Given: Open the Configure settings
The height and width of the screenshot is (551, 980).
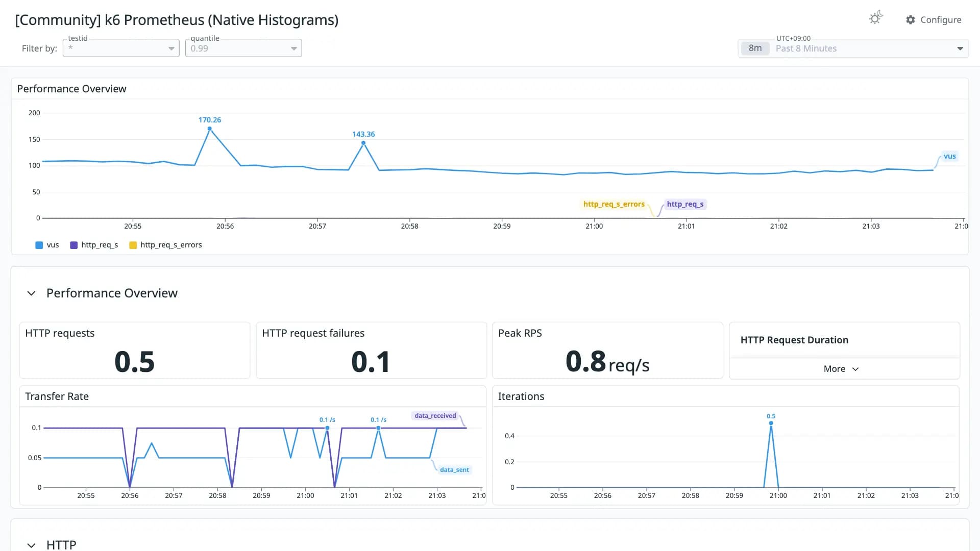Looking at the screenshot, I should point(934,20).
